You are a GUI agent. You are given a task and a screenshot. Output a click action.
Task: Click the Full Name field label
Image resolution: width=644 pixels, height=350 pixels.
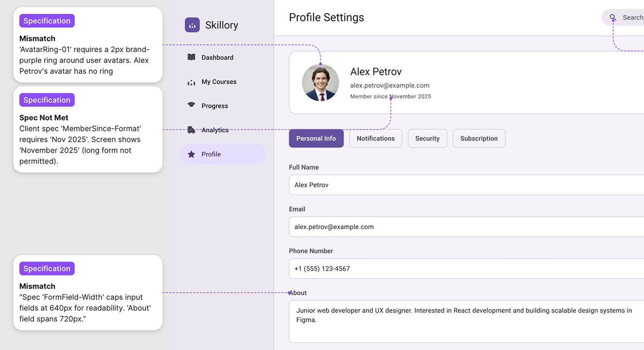pyautogui.click(x=304, y=167)
